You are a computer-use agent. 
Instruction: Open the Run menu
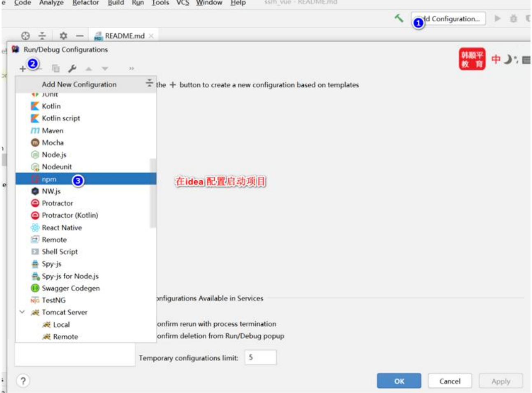(x=138, y=2)
